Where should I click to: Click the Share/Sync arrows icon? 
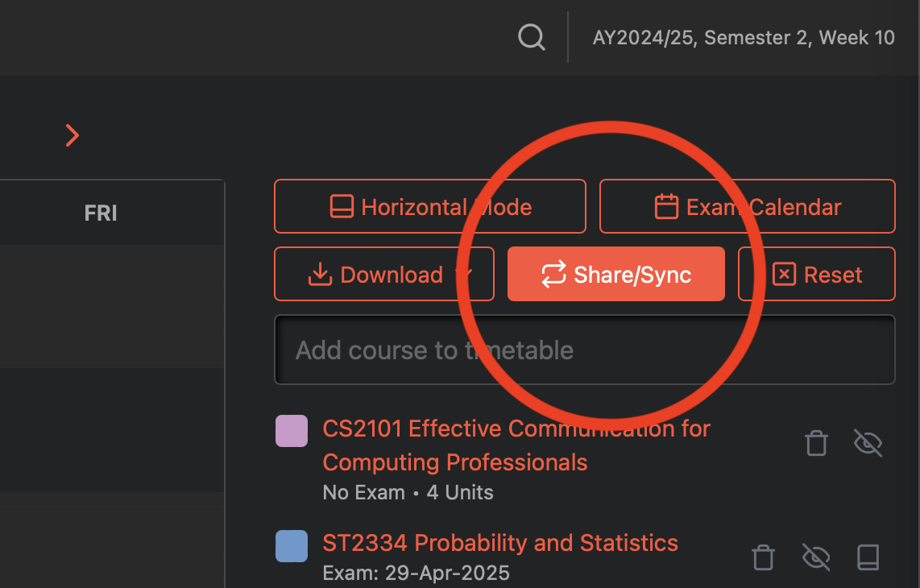553,274
